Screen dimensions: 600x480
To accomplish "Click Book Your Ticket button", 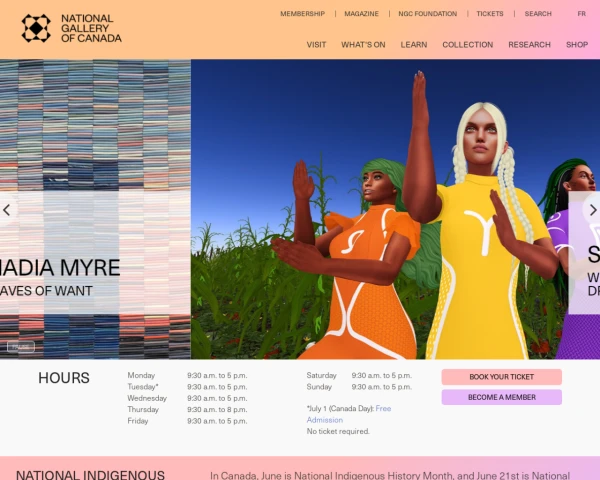I will coord(502,377).
